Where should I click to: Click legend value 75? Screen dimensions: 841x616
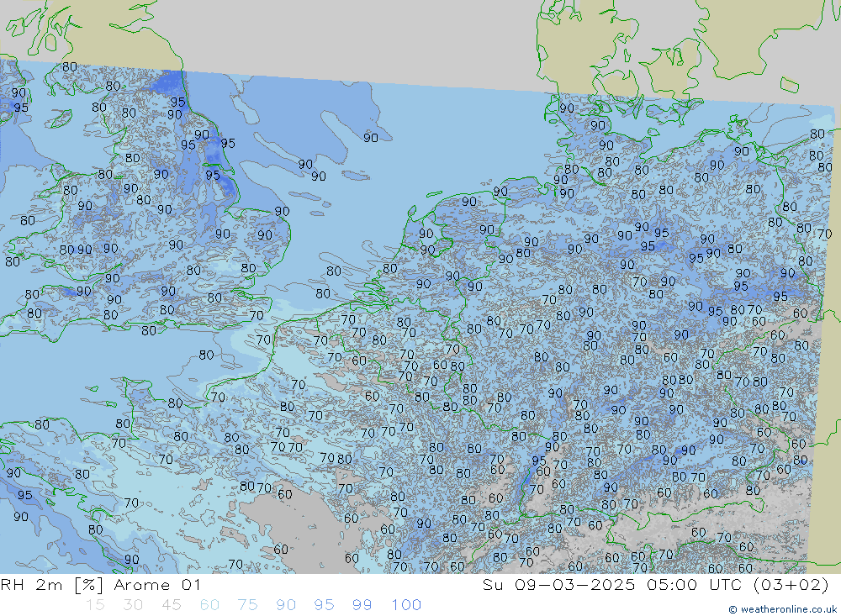point(247,605)
